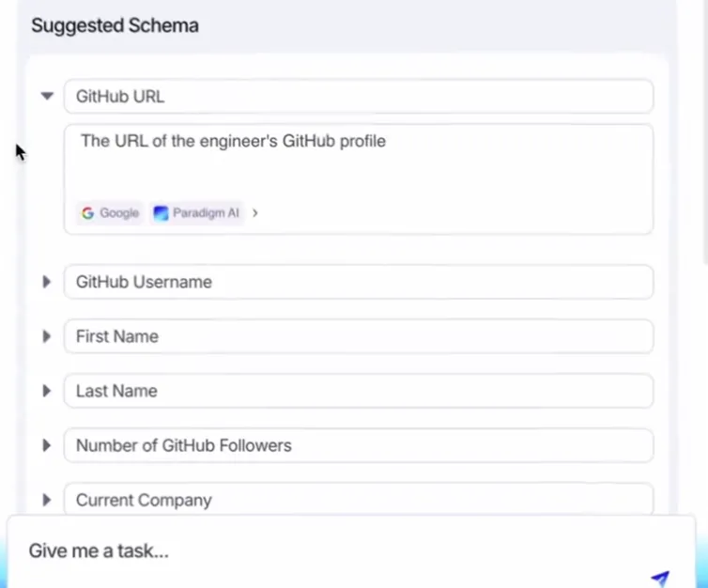Viewport: 708px width, 588px height.
Task: Click the Last Name input field
Action: (x=357, y=391)
